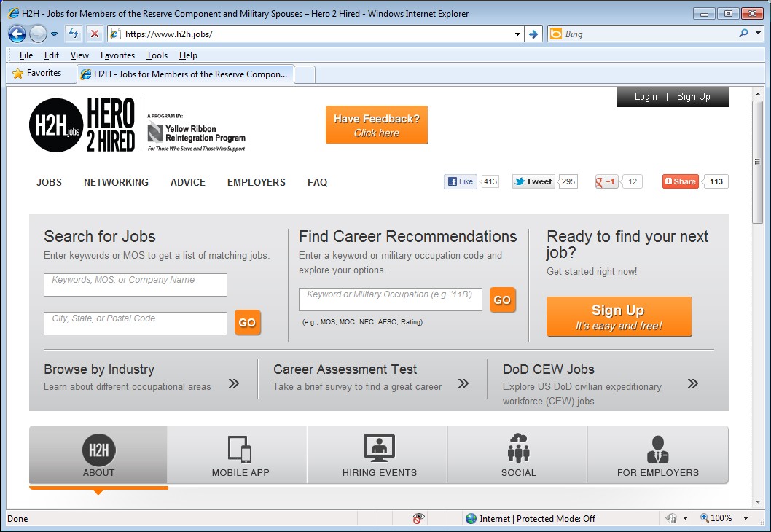Click the Go arrow beside address bar
Image resolution: width=771 pixels, height=532 pixels.
533,34
